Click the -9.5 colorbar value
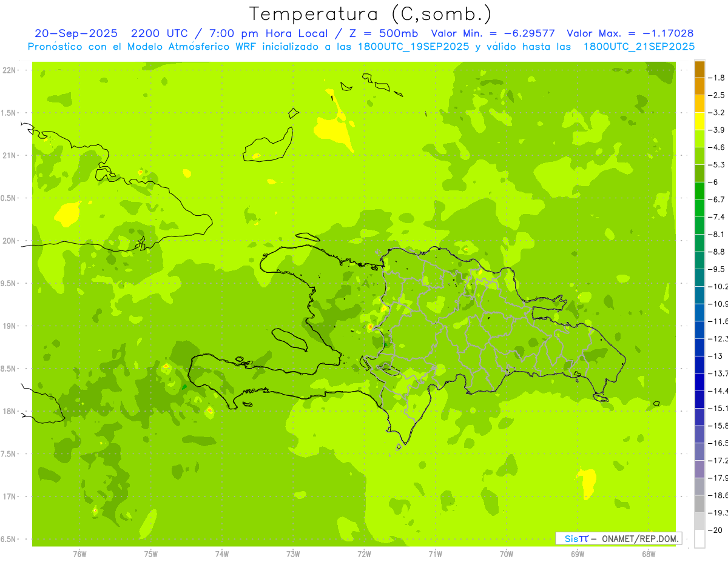 click(718, 269)
